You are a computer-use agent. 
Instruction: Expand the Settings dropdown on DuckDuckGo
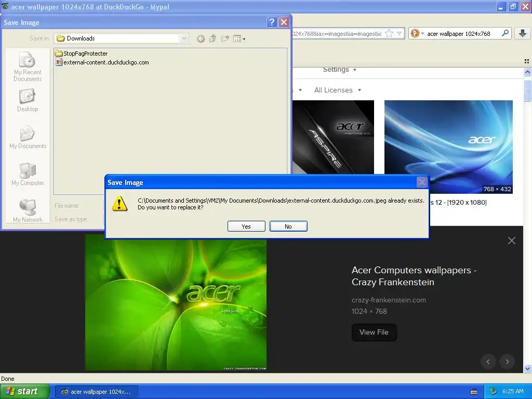coord(340,70)
